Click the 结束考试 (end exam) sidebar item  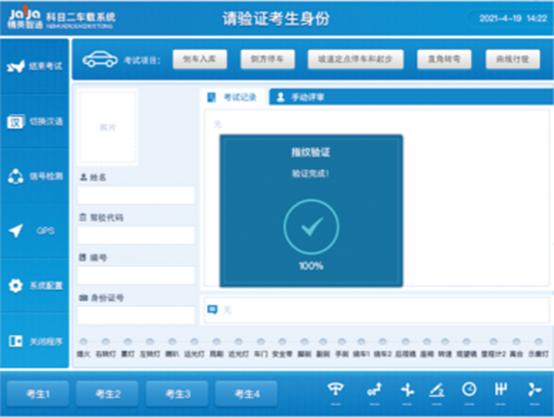[x=35, y=66]
